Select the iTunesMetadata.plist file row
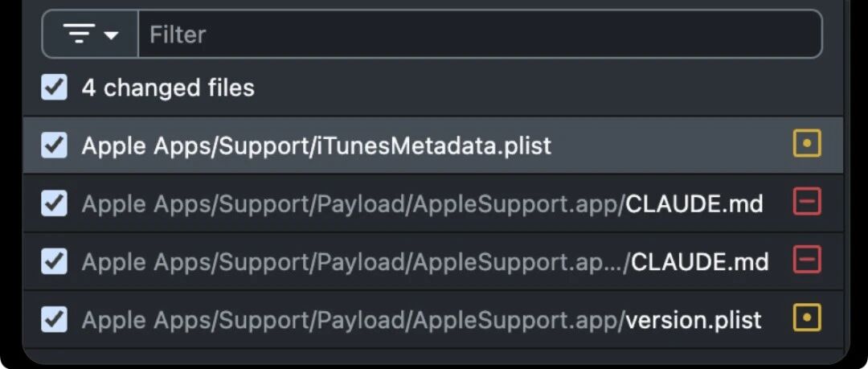Image resolution: width=868 pixels, height=369 pixels. coord(433,146)
